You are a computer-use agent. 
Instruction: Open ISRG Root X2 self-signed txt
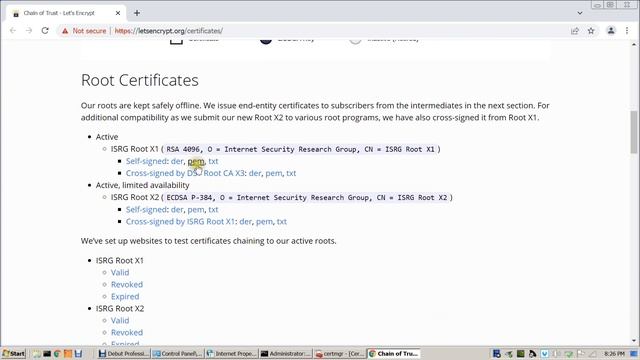click(x=213, y=209)
